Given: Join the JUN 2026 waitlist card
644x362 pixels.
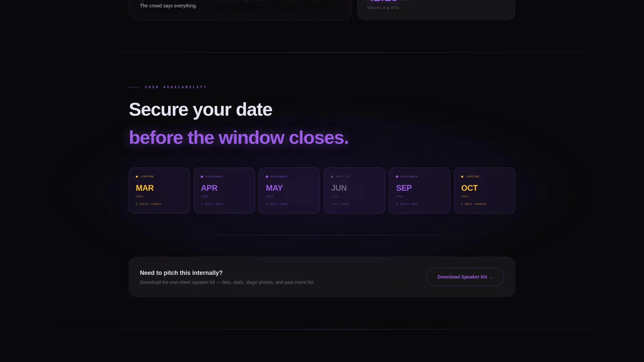Looking at the screenshot, I should coord(355,190).
